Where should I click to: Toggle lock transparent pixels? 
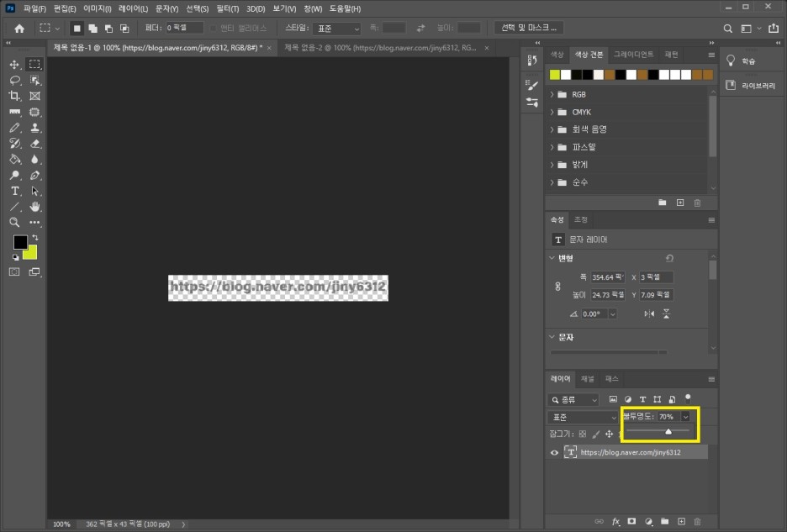(582, 434)
